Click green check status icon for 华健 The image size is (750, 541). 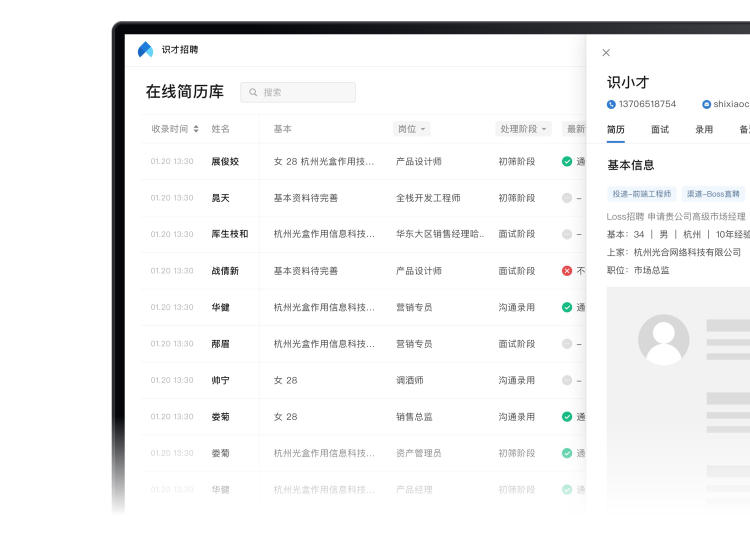(x=567, y=307)
